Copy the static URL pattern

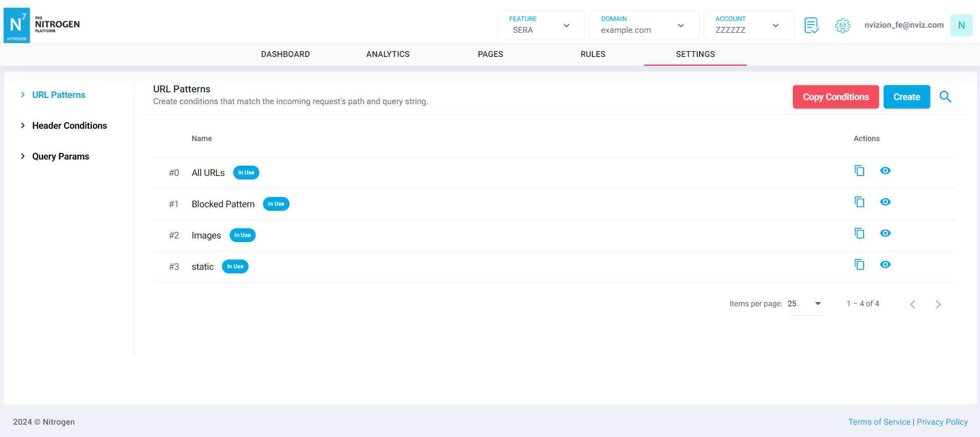(859, 265)
